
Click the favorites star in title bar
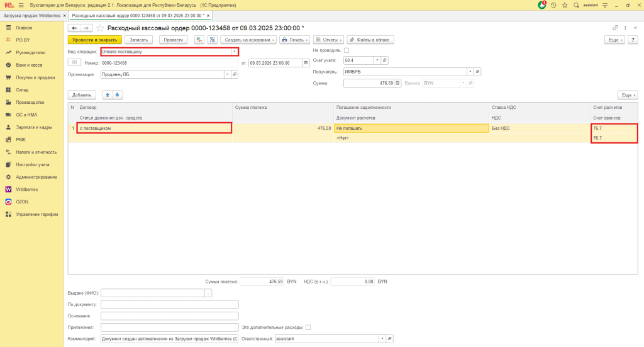(564, 5)
